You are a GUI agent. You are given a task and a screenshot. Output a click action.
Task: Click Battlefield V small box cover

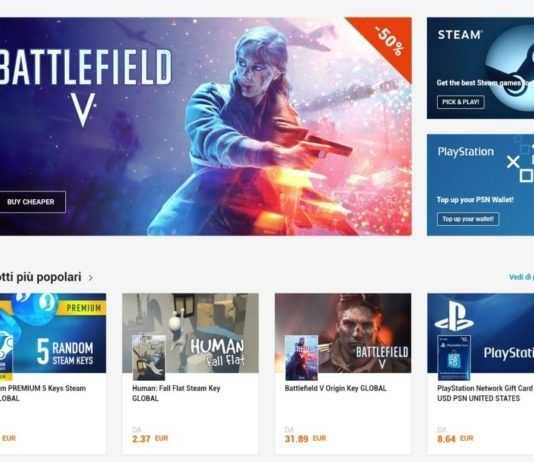[301, 357]
